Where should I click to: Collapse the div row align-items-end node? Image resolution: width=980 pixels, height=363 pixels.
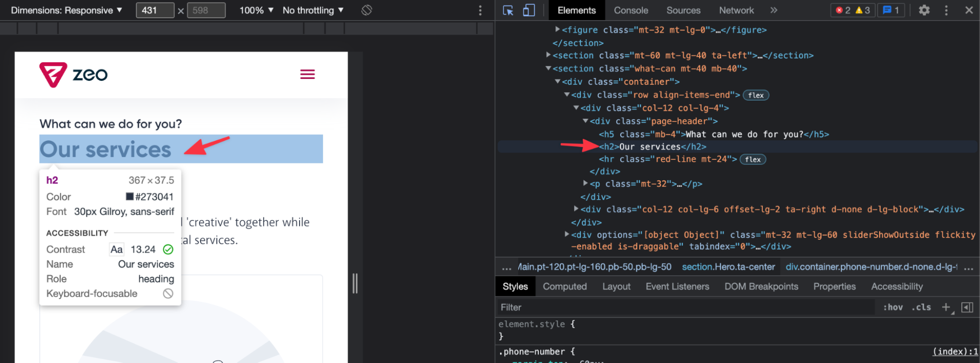(x=567, y=95)
